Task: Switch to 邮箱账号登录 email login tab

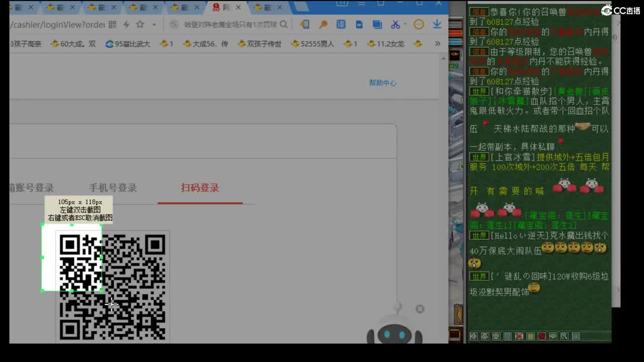Action: [31, 188]
